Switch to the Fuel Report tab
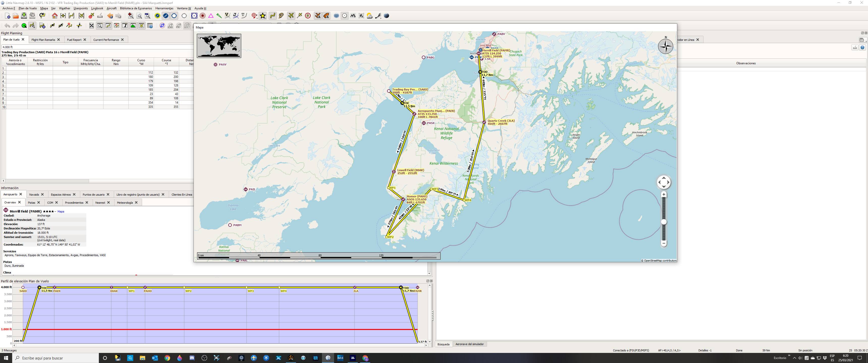 click(x=74, y=40)
